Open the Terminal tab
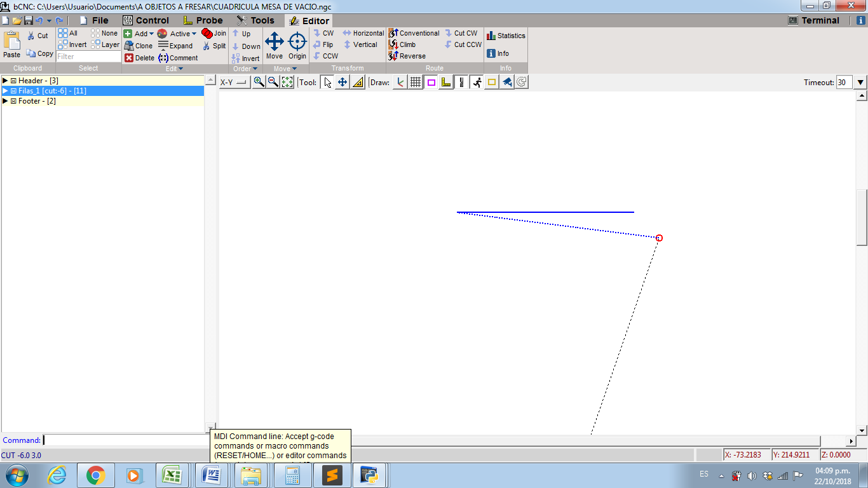868x488 pixels. click(814, 20)
